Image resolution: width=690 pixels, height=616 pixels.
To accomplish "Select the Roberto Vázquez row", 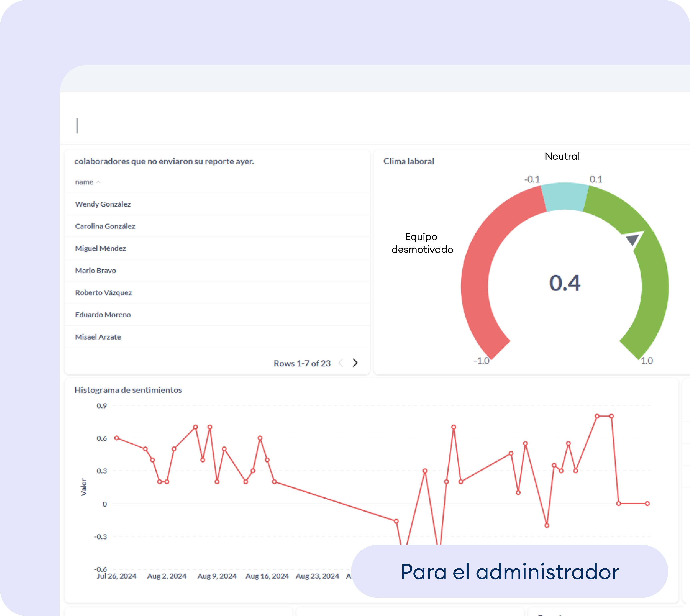I will point(217,293).
